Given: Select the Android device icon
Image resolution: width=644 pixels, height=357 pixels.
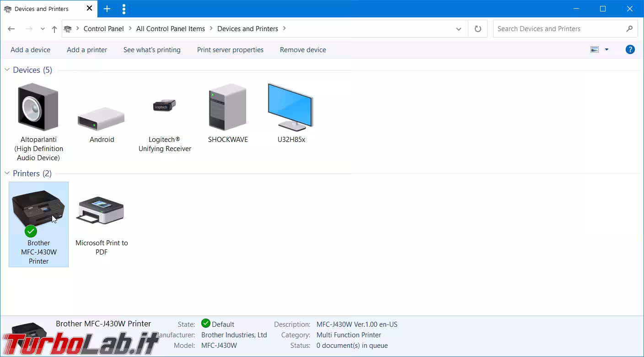Looking at the screenshot, I should tap(102, 119).
